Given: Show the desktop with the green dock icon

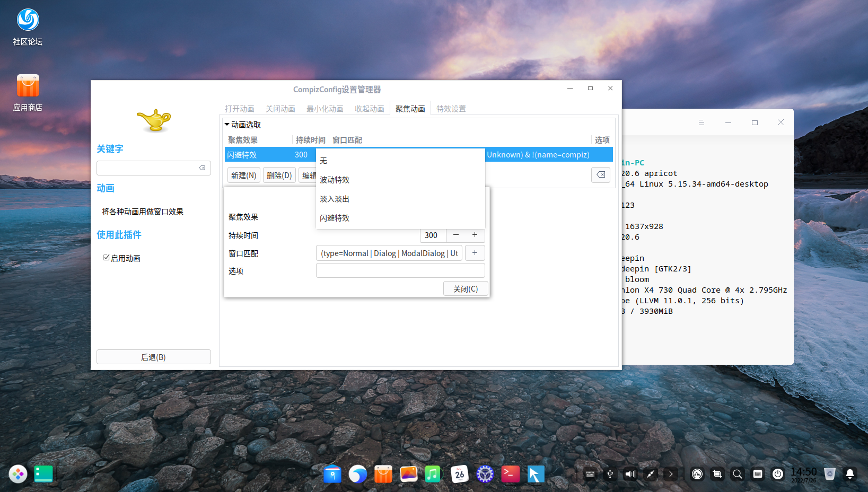Looking at the screenshot, I should tap(43, 474).
